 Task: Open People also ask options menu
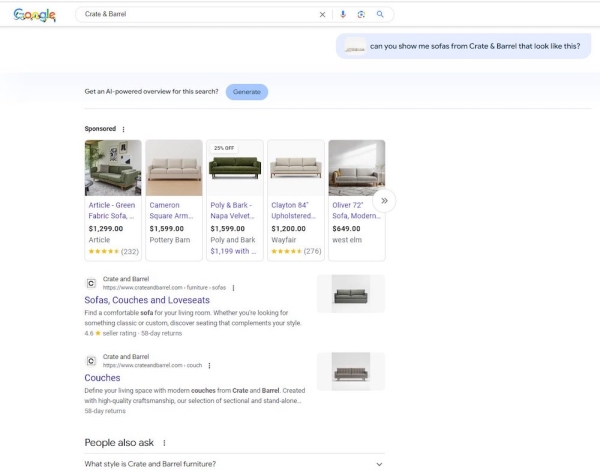[164, 442]
